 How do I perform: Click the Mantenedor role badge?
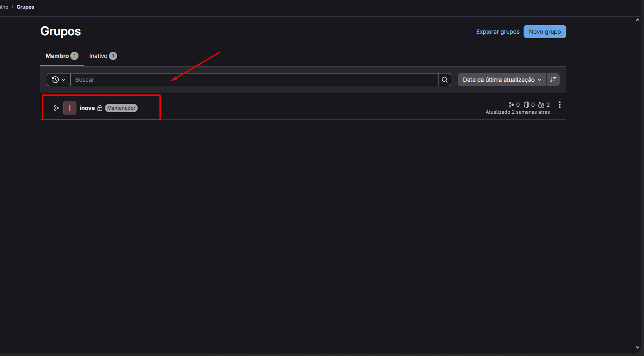121,108
